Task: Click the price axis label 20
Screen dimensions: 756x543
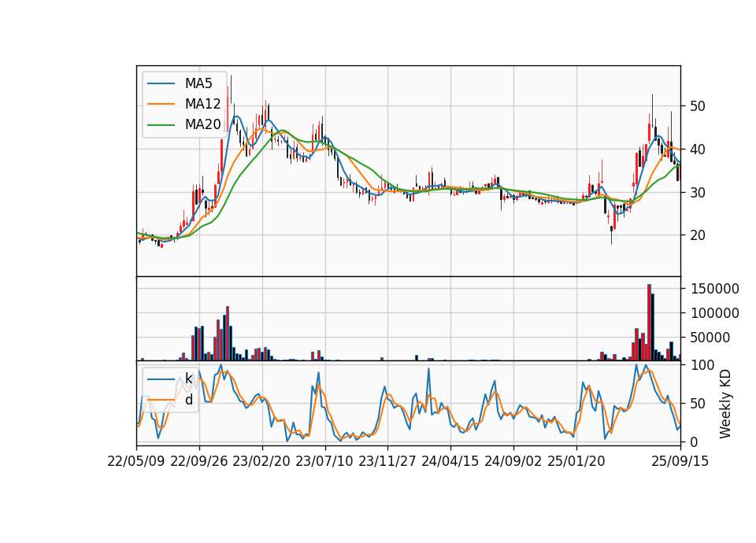Action: coord(698,235)
